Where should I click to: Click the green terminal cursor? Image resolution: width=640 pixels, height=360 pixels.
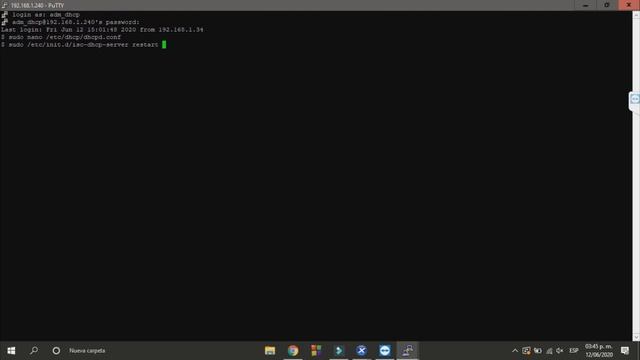[x=164, y=44]
